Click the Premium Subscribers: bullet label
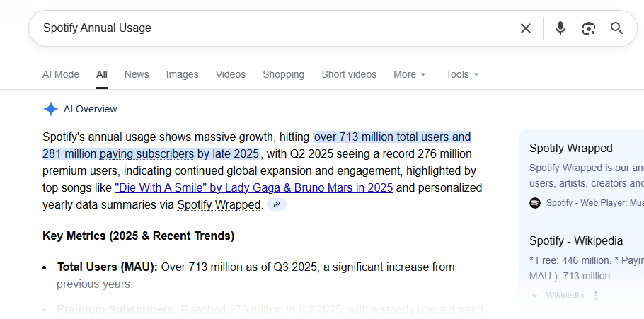The image size is (644, 319). pos(117,309)
